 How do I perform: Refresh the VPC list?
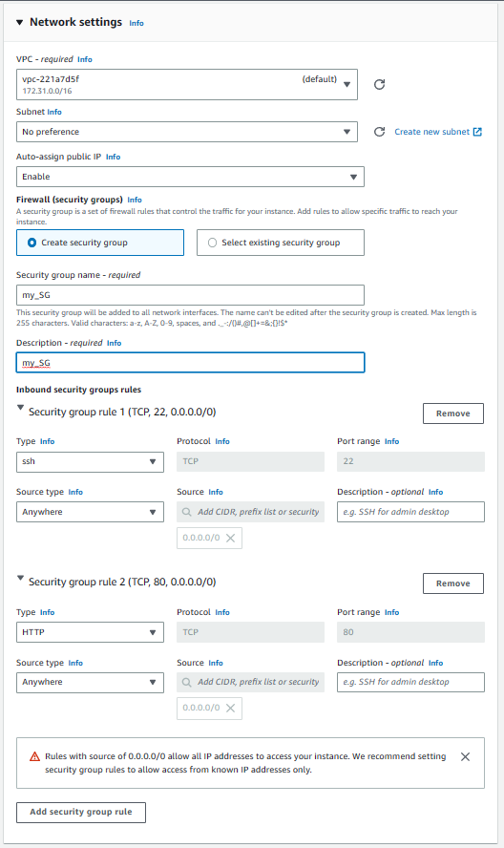379,84
